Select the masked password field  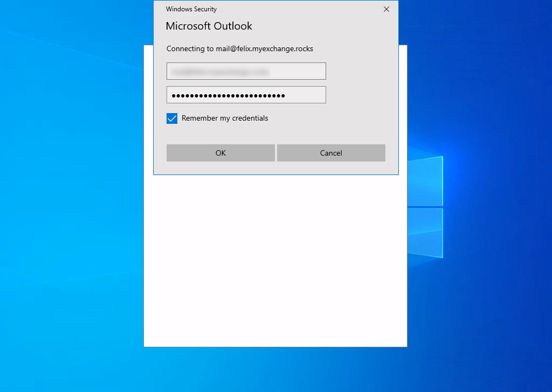(246, 94)
